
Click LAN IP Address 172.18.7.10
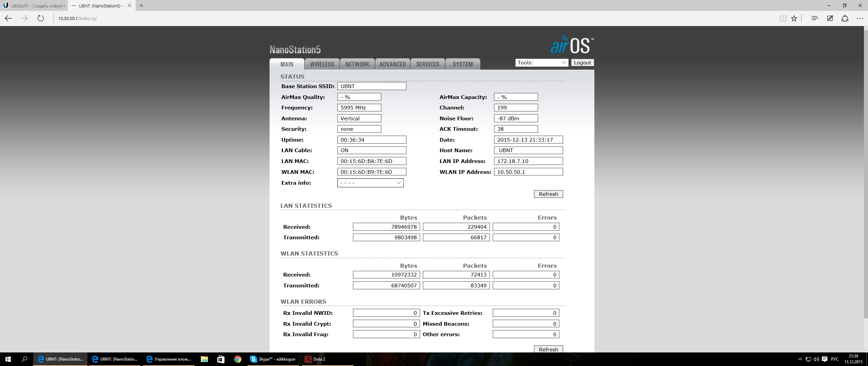[x=529, y=161]
